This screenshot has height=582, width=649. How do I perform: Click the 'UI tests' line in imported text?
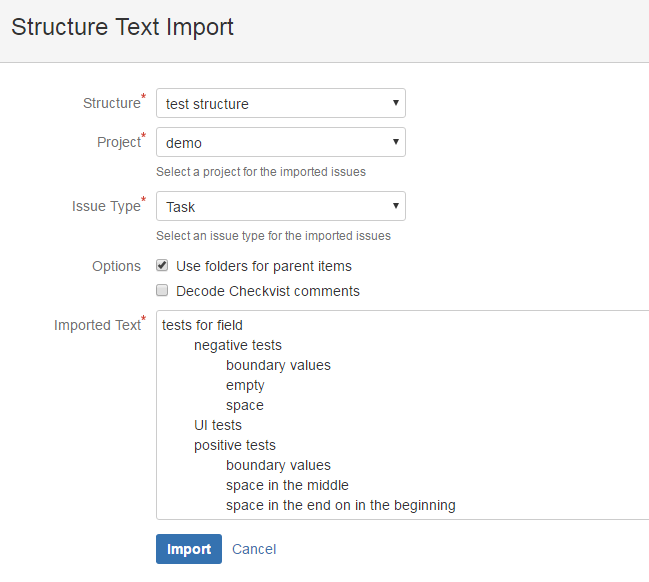click(x=217, y=425)
